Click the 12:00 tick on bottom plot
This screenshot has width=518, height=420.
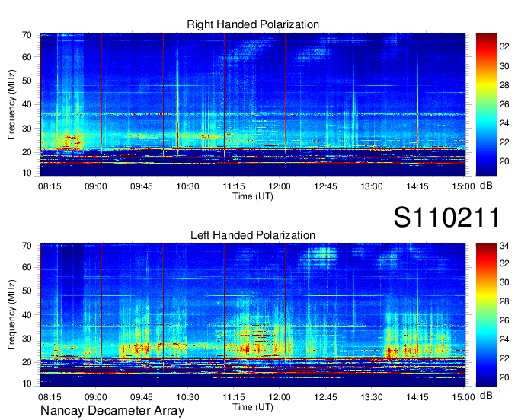click(280, 397)
